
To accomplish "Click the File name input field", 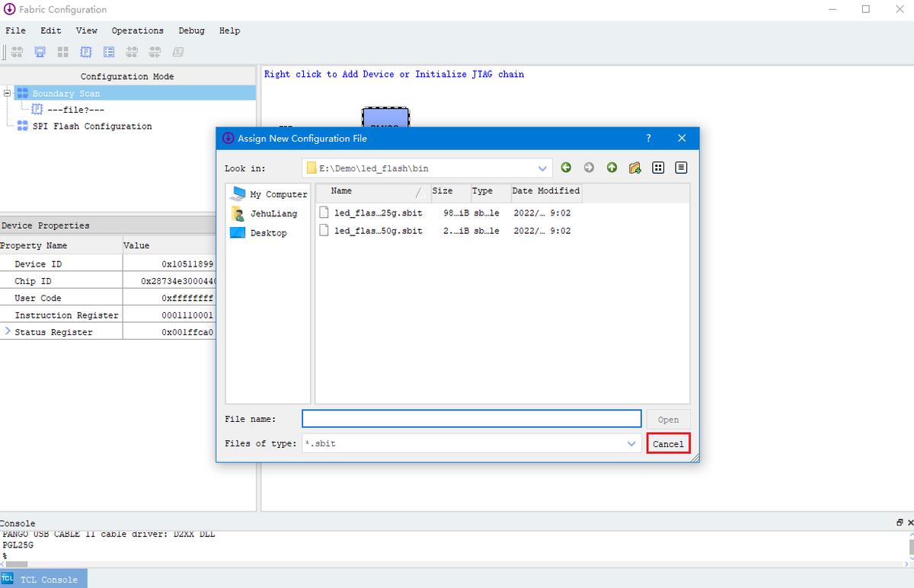I will tap(471, 419).
